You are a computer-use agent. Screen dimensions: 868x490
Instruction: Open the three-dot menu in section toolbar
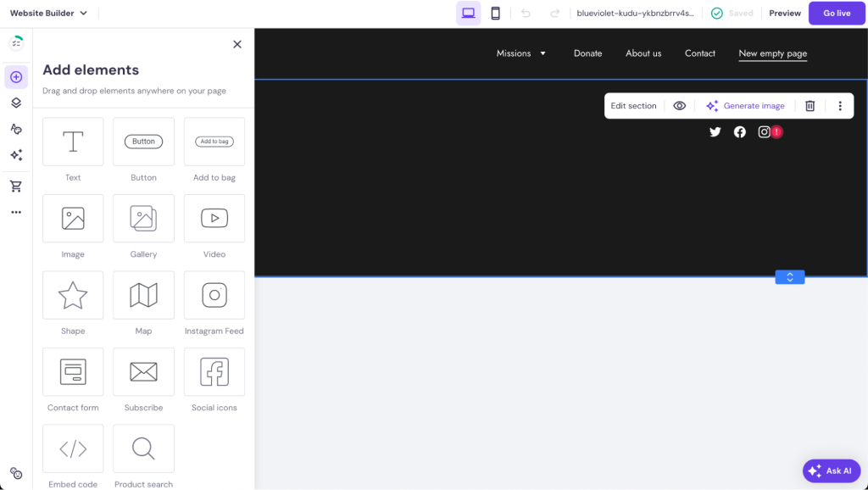pyautogui.click(x=840, y=105)
